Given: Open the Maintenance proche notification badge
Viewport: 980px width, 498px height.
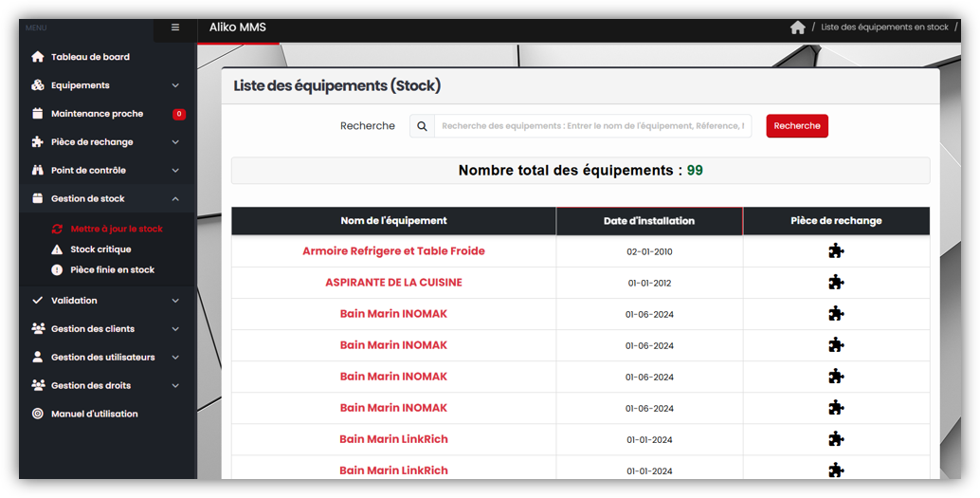Looking at the screenshot, I should coord(178,114).
